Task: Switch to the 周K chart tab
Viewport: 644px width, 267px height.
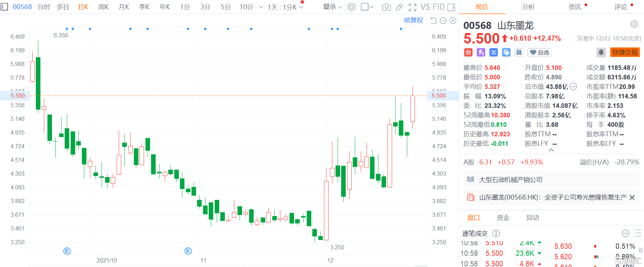Action: click(103, 7)
